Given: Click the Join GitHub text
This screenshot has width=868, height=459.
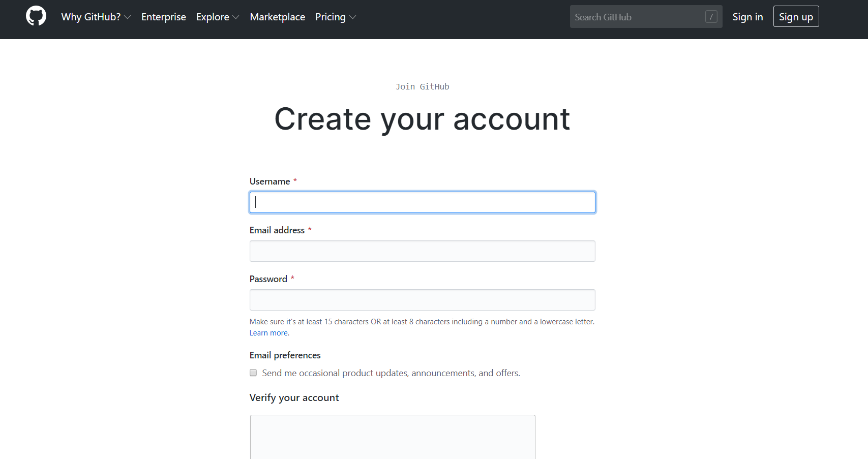Looking at the screenshot, I should click(x=422, y=86).
